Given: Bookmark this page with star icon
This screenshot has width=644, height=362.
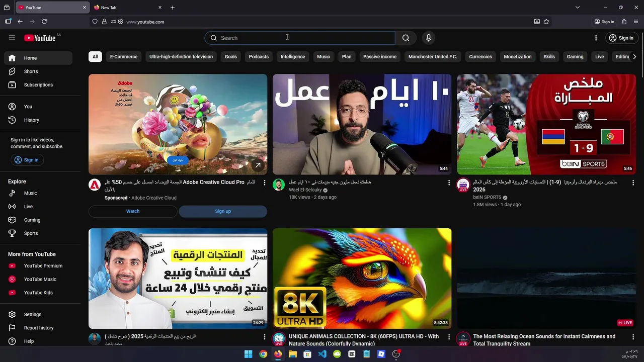Looking at the screenshot, I should pos(546,22).
